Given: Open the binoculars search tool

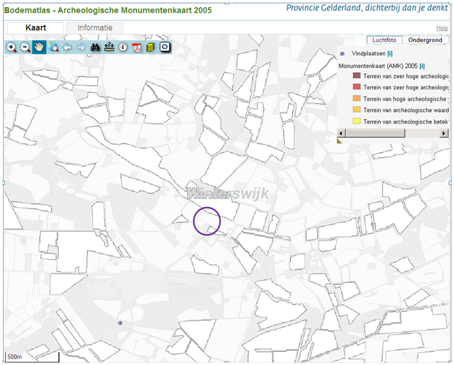Looking at the screenshot, I should 95,47.
